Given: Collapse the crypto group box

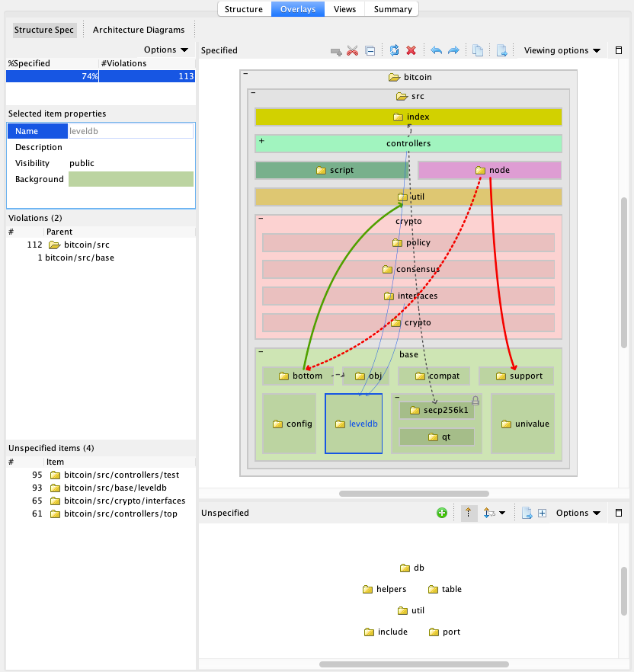Looking at the screenshot, I should [x=261, y=219].
